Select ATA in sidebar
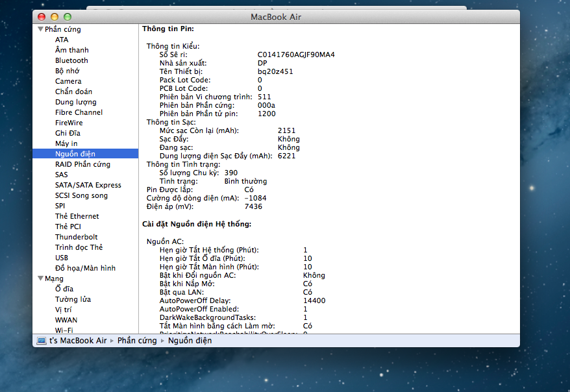This screenshot has width=570, height=392. coord(62,40)
